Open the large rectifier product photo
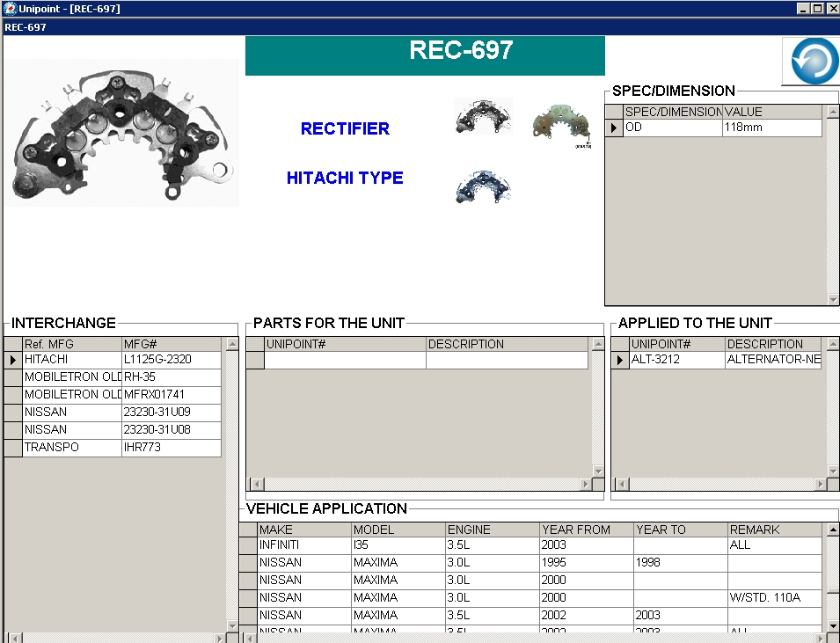Viewport: 840px width, 643px height. 121,133
